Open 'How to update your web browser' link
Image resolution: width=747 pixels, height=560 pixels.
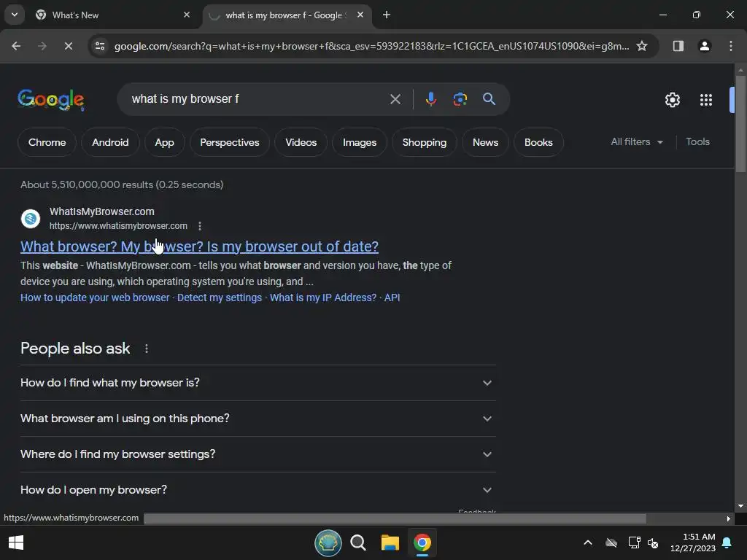pyautogui.click(x=95, y=297)
